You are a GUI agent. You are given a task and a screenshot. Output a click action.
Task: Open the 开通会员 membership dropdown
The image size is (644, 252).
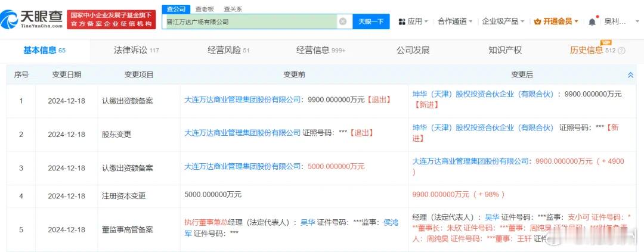[556, 21]
